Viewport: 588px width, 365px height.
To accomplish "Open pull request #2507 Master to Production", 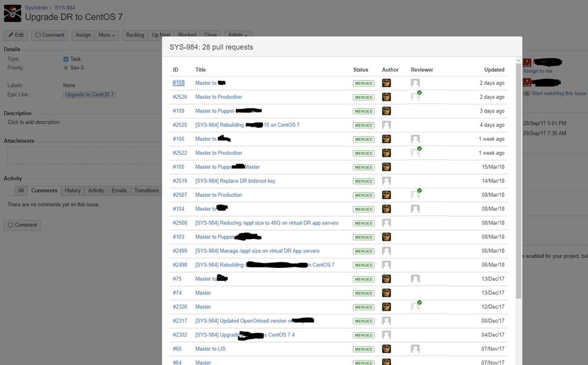I will click(x=218, y=195).
